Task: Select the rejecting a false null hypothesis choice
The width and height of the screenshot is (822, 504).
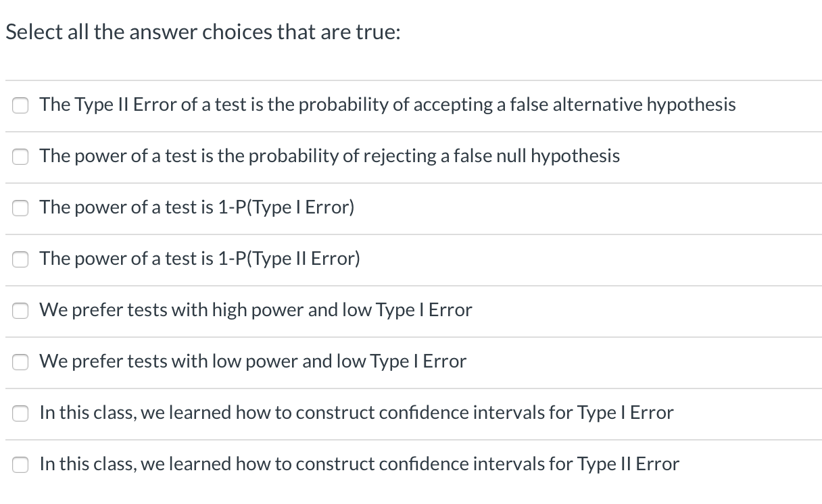Action: (20, 157)
